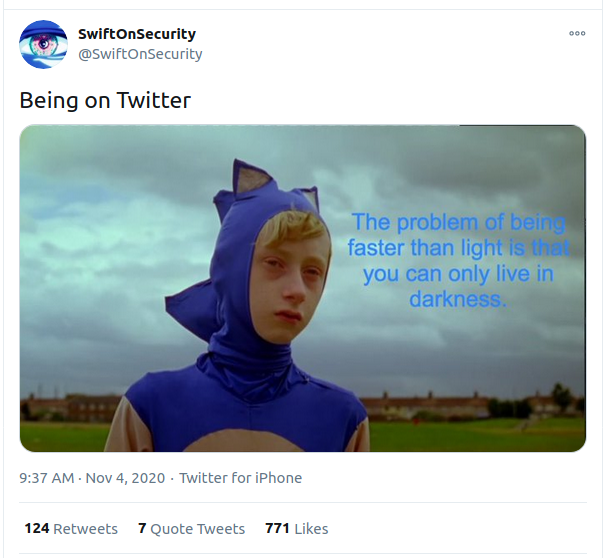Click the 9:37 AM timestamp
The width and height of the screenshot is (606, 558).
46,478
